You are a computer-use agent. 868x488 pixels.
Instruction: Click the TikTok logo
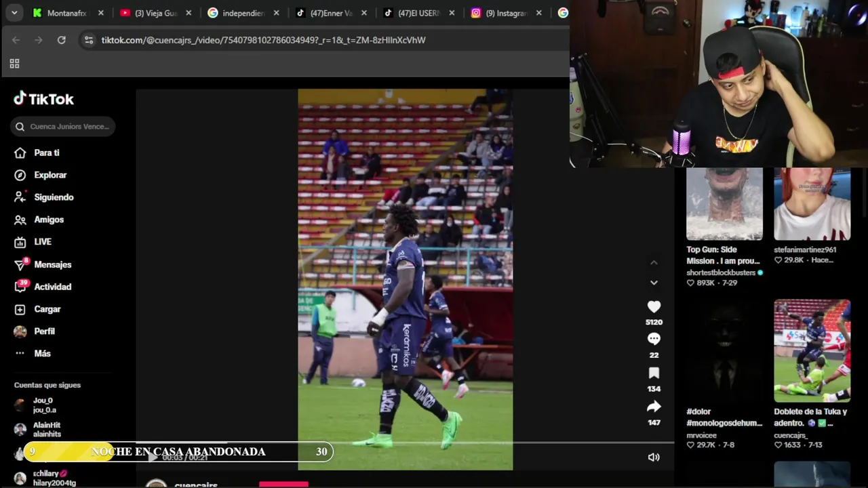(44, 99)
